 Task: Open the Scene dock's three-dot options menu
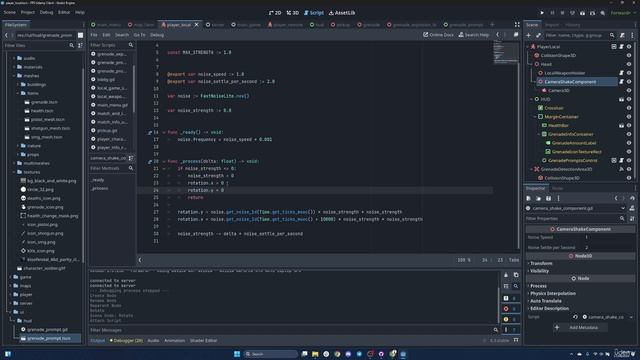(632, 36)
